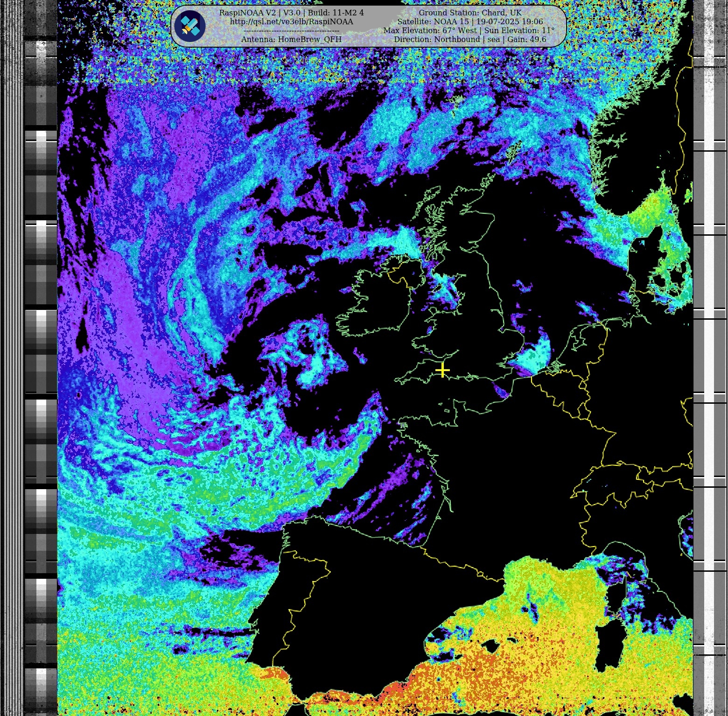Click the yellow ground station crosshair marker
The height and width of the screenshot is (716, 728).
coord(442,371)
